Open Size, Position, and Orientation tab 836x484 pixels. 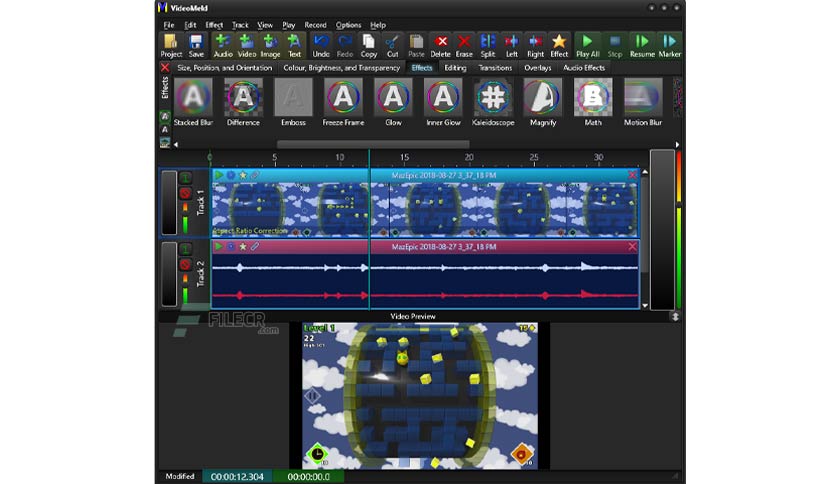[x=224, y=68]
